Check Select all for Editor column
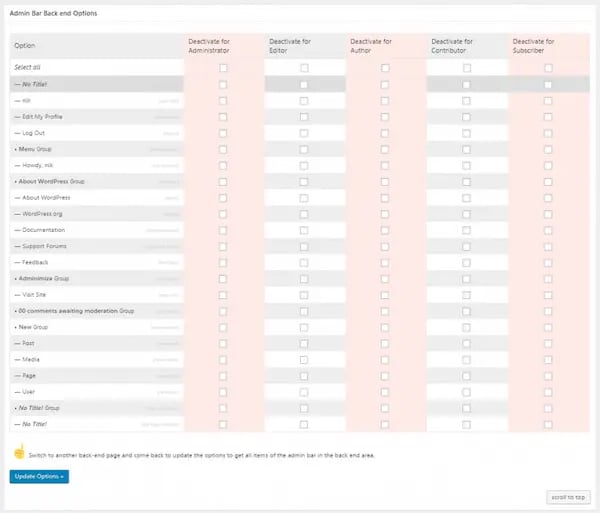The width and height of the screenshot is (600, 513). [x=304, y=68]
